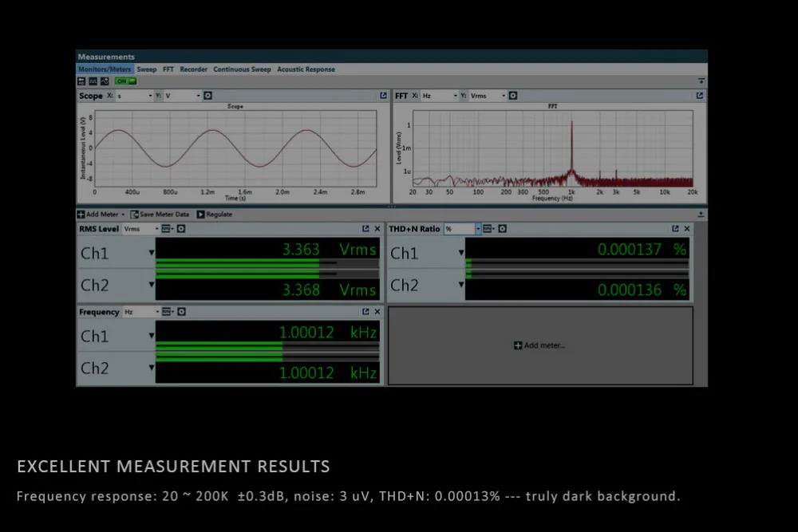Image resolution: width=798 pixels, height=532 pixels.
Task: Collapse meters panel using right-edge arrow icon
Action: 701,215
